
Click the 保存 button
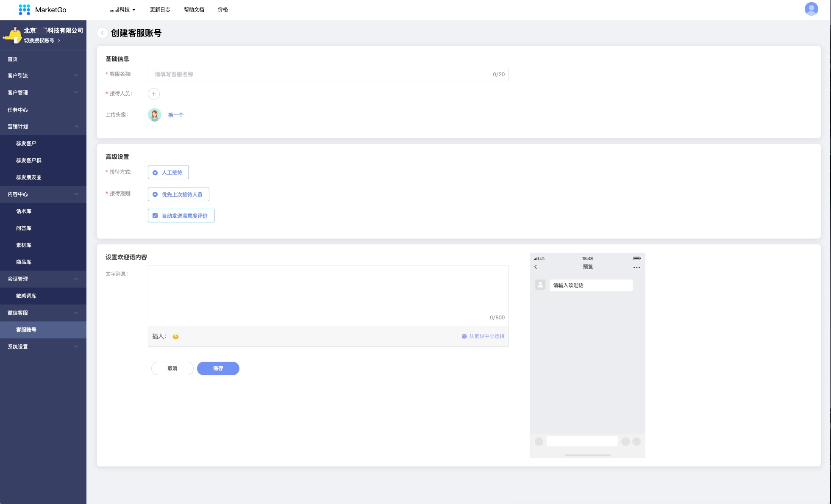[218, 368]
